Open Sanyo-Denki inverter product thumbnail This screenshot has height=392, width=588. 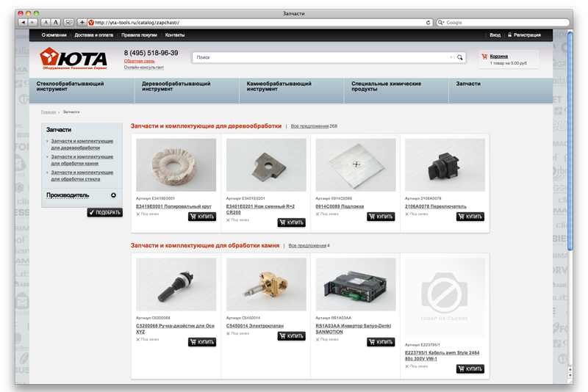(356, 284)
